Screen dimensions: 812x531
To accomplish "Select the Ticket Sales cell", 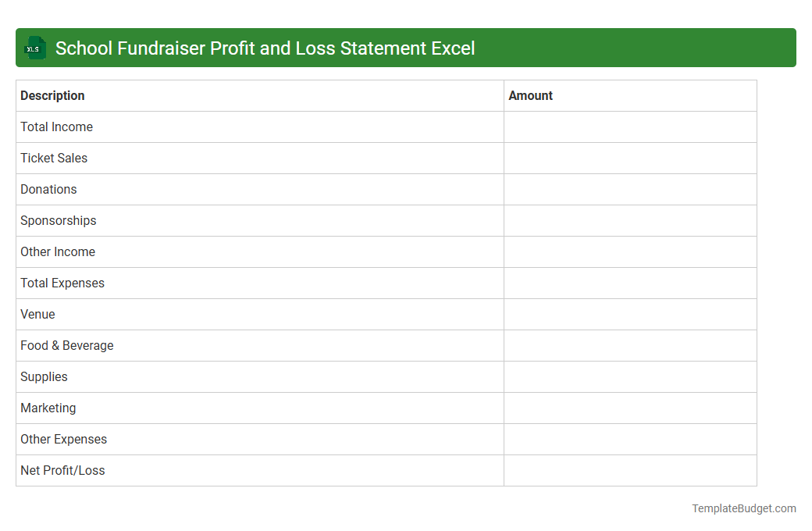I will click(x=53, y=158).
